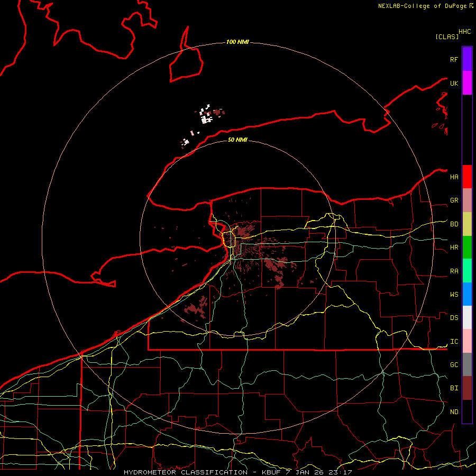
Task: Click the 100 NMI range ring label
Action: click(237, 42)
